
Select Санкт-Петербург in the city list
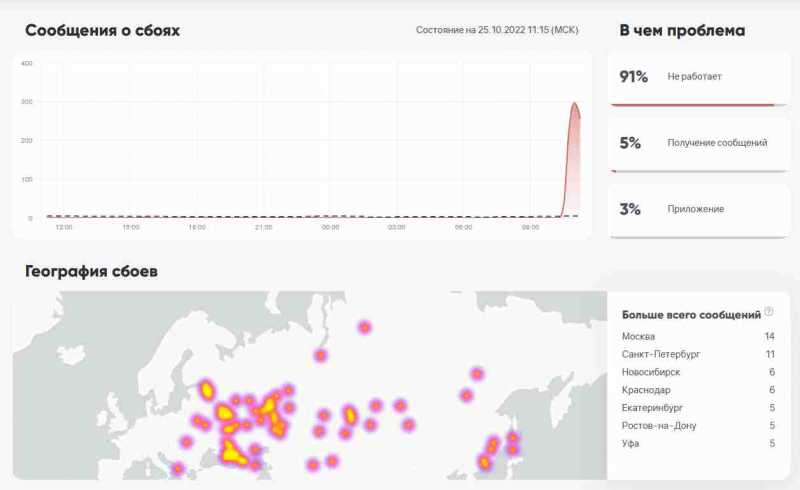(660, 354)
